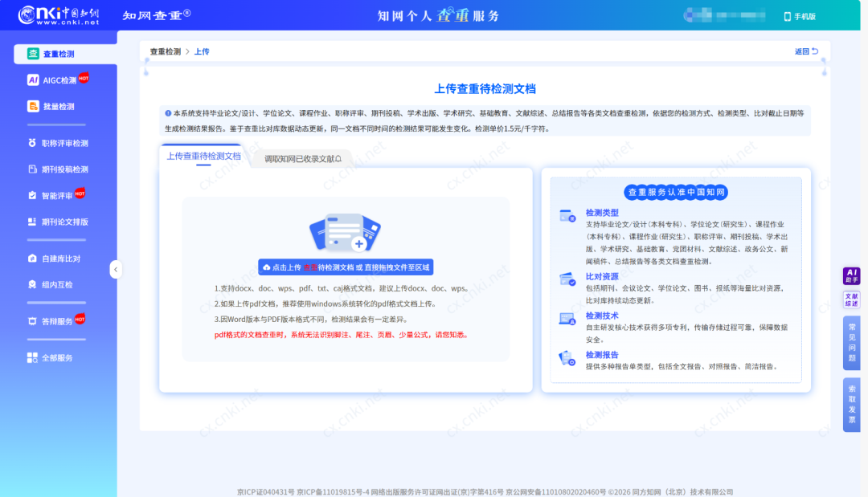This screenshot has width=868, height=497.
Task: Click the clipboard icon beside 智能评审
Action: tap(32, 195)
